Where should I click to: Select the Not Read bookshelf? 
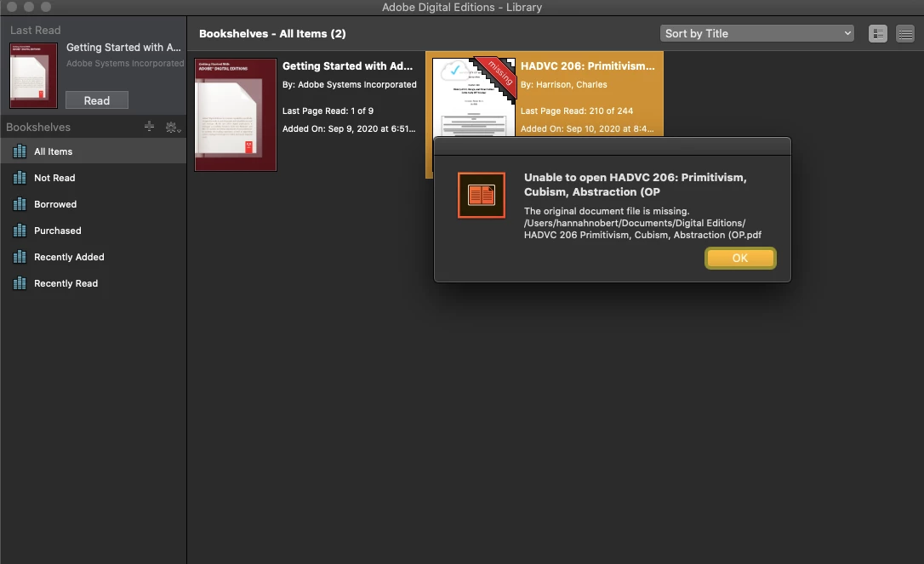pos(93,178)
